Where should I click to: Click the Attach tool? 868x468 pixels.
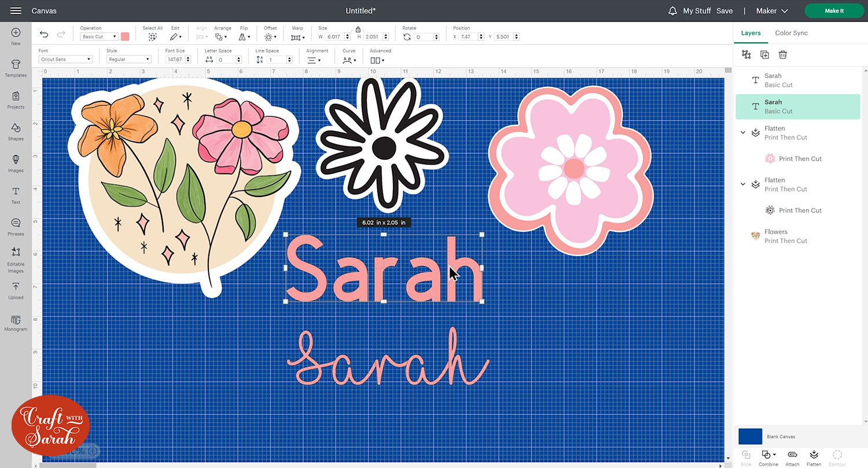pyautogui.click(x=792, y=457)
